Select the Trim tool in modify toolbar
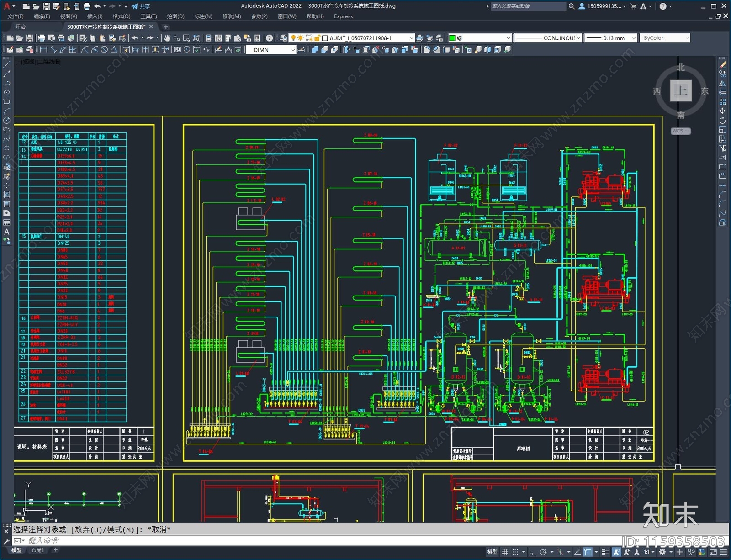This screenshot has height=560, width=731. click(x=722, y=148)
